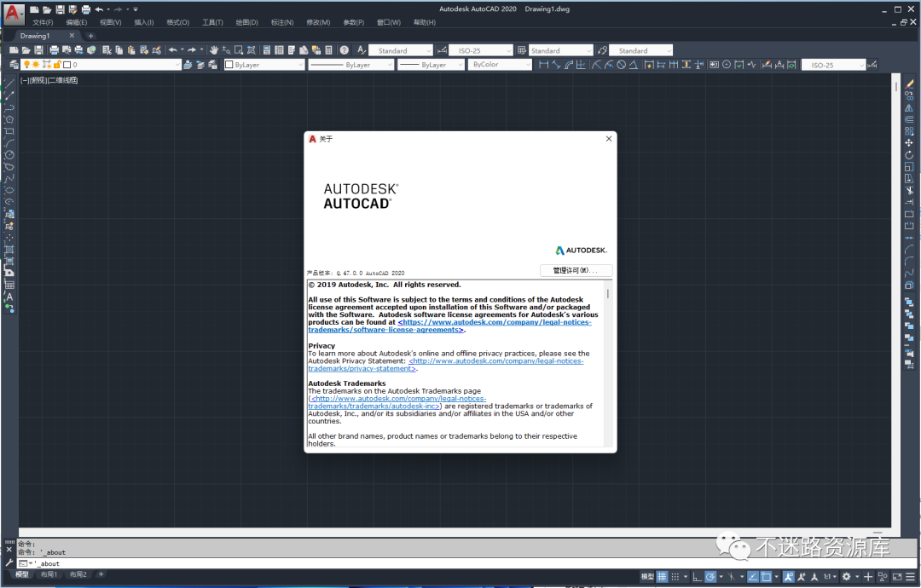Open the 工具(T) menu
This screenshot has width=921, height=588.
(x=212, y=22)
